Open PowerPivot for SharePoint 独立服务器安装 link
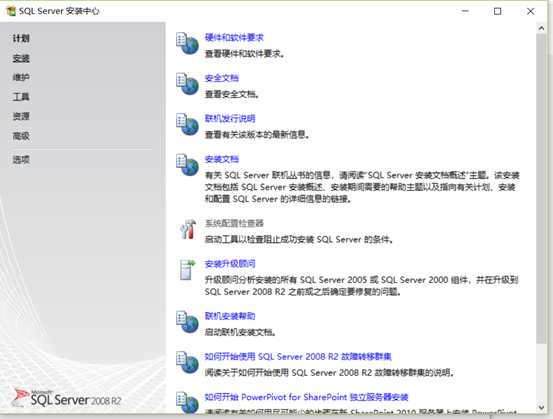The height and width of the screenshot is (419, 553). 306,397
